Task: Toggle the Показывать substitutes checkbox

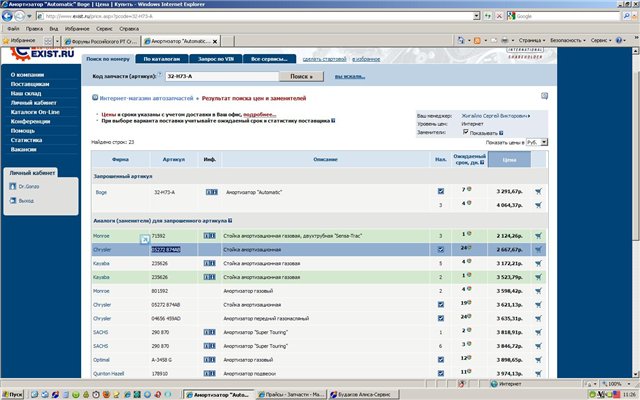Action: 465,132
